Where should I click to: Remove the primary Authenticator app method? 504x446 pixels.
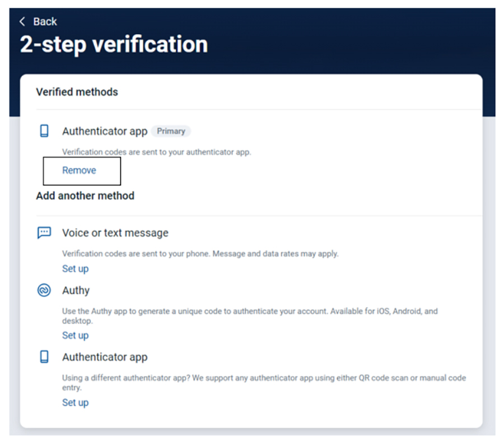point(79,170)
